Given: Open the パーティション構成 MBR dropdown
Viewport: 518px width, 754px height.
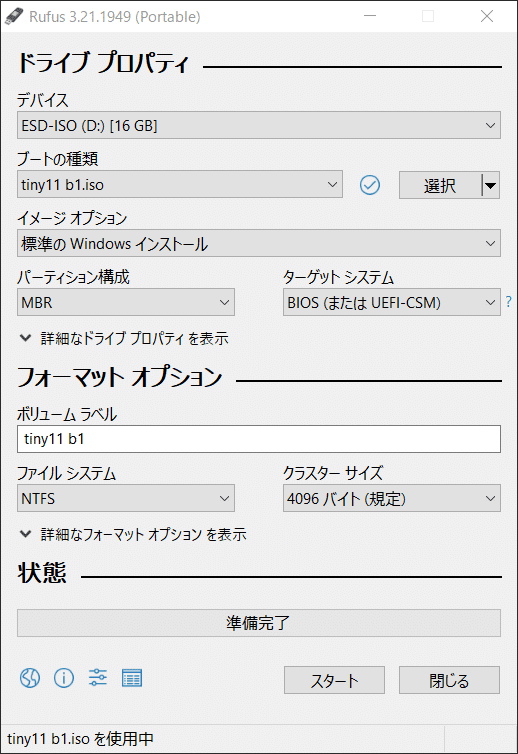Looking at the screenshot, I should click(126, 302).
